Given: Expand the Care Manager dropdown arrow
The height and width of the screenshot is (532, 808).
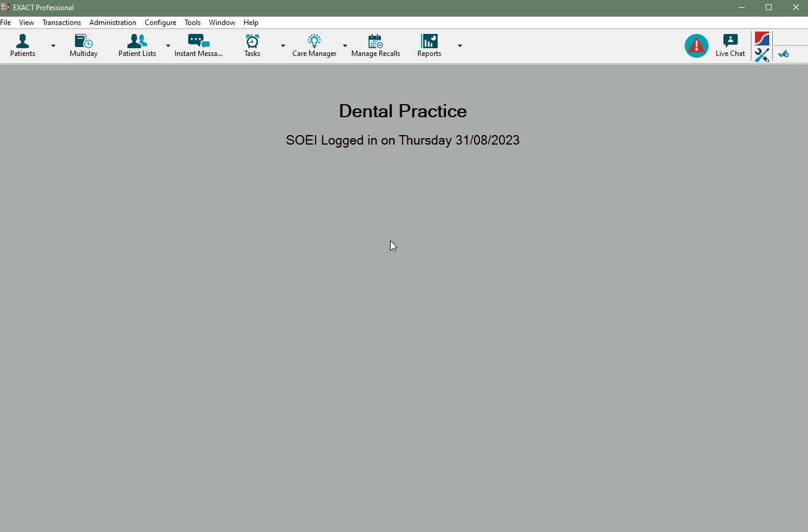Looking at the screenshot, I should pos(345,46).
